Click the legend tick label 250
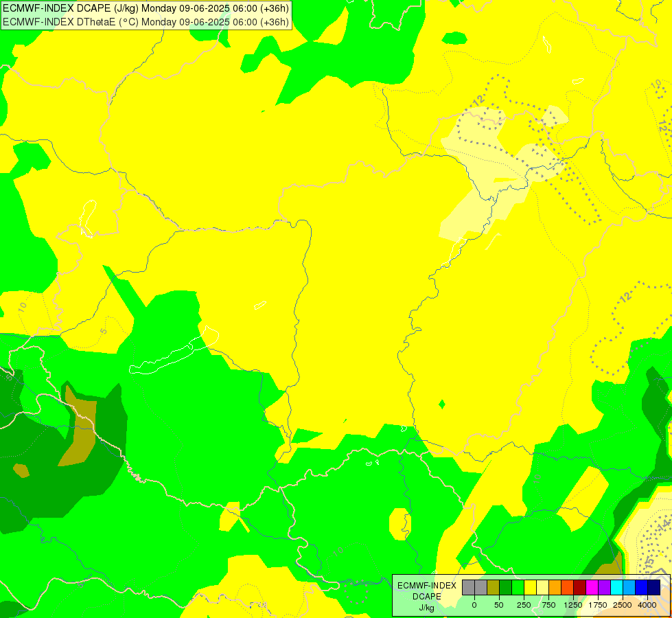This screenshot has width=672, height=618. pos(524,605)
